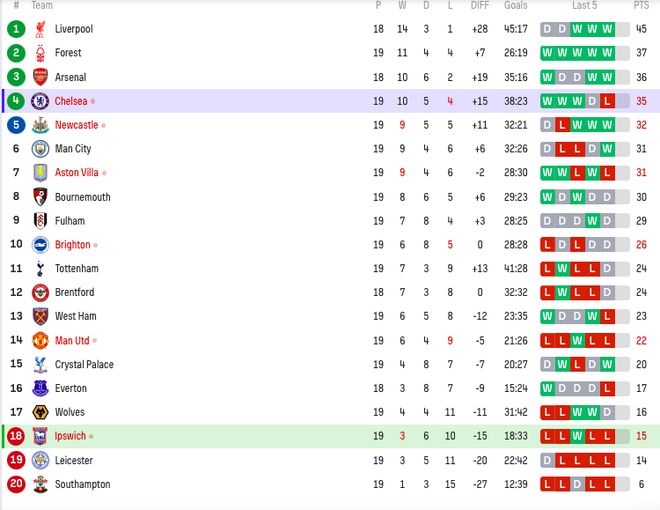This screenshot has width=660, height=510.
Task: Sort table by DIFF column header
Action: [480, 5]
